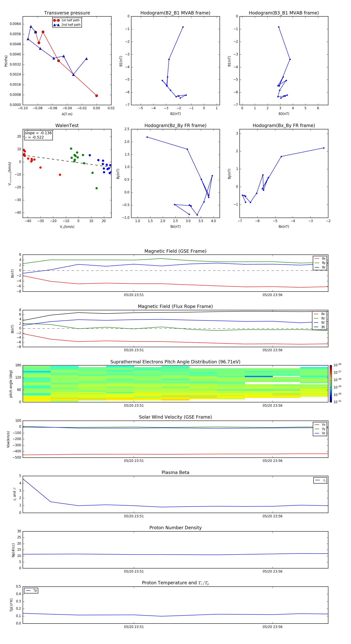351x644 pixels.
Task: Click the 'Tp(10^6K)' y-axis label
Action: (x=11, y=605)
